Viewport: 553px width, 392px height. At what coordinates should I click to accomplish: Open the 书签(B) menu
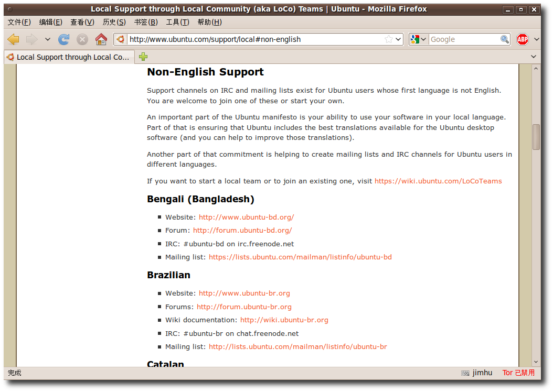tap(146, 22)
